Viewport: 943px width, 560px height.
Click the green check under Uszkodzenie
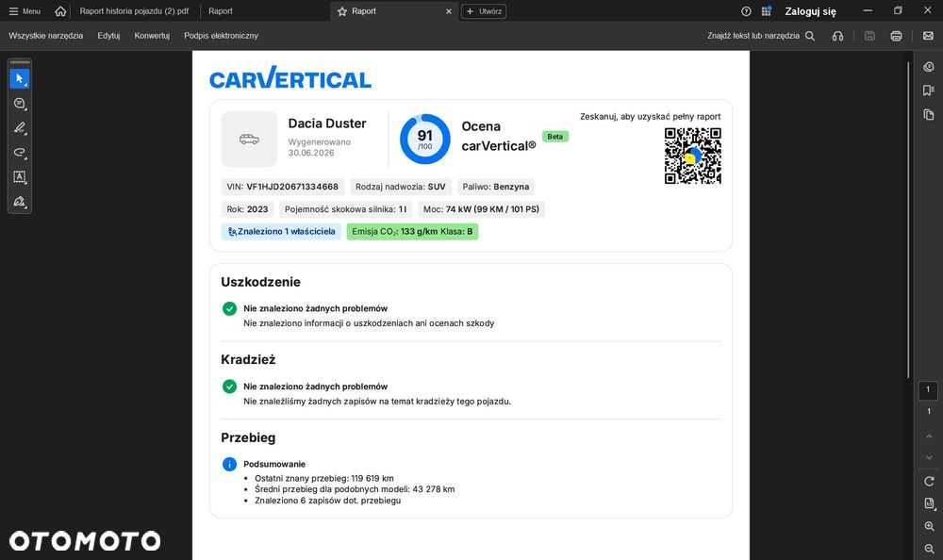(x=229, y=308)
